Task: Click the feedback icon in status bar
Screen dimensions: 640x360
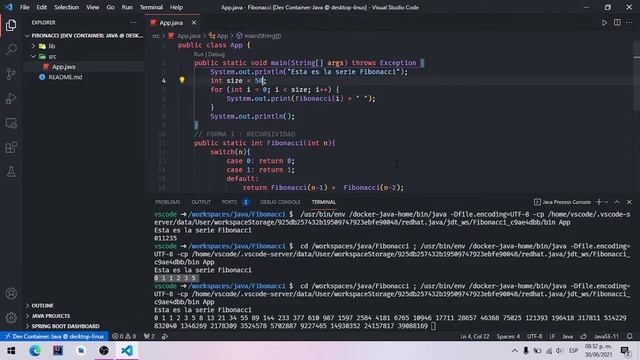Action: (x=584, y=336)
